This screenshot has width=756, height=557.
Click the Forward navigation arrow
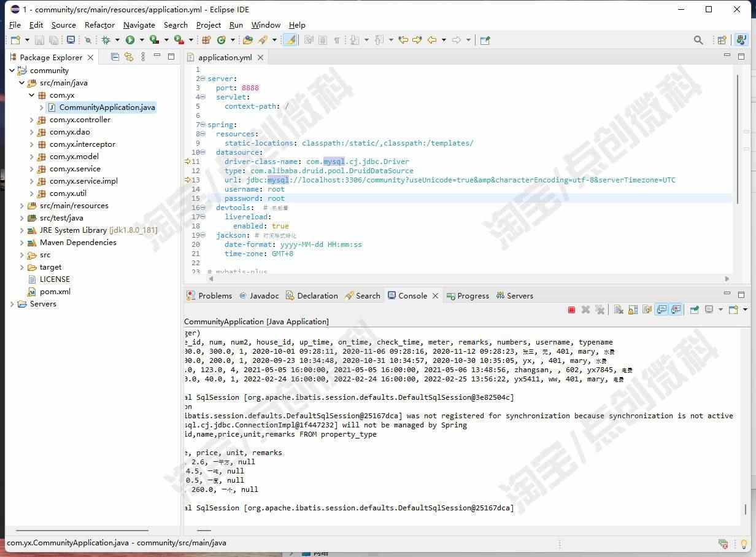coord(457,40)
